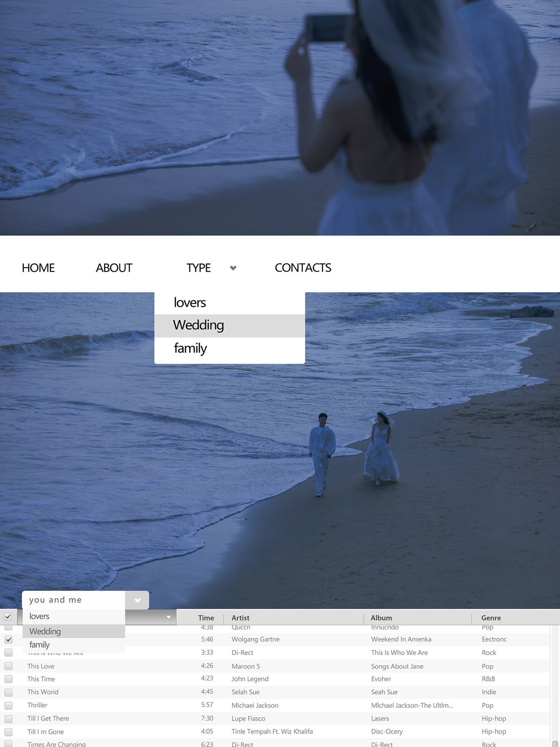Check the This World track checkbox
560x747 pixels.
8,692
